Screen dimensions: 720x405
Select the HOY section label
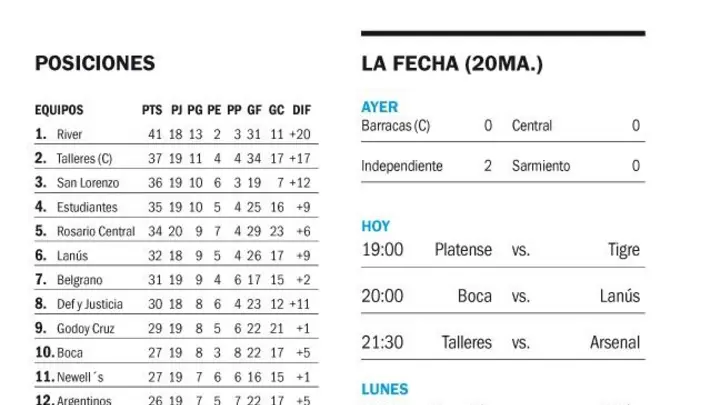tap(376, 226)
